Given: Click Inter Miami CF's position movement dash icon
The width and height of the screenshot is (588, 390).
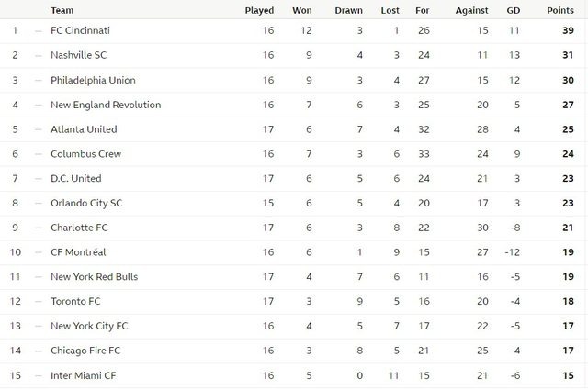Looking at the screenshot, I should click(39, 375).
